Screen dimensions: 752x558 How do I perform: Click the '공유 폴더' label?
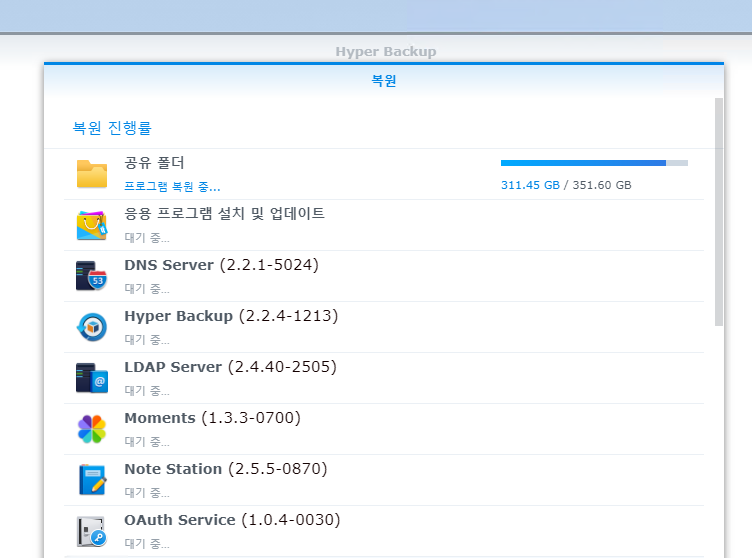tap(154, 163)
